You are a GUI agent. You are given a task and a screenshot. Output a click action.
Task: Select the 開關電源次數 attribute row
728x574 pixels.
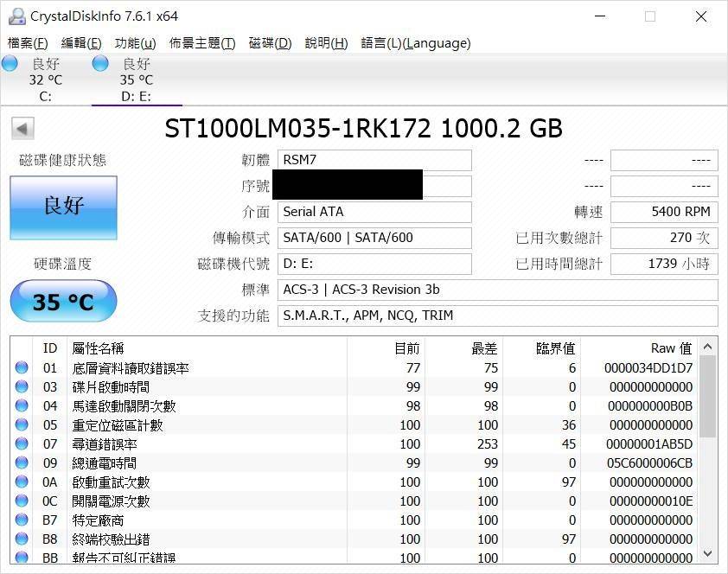(354, 501)
